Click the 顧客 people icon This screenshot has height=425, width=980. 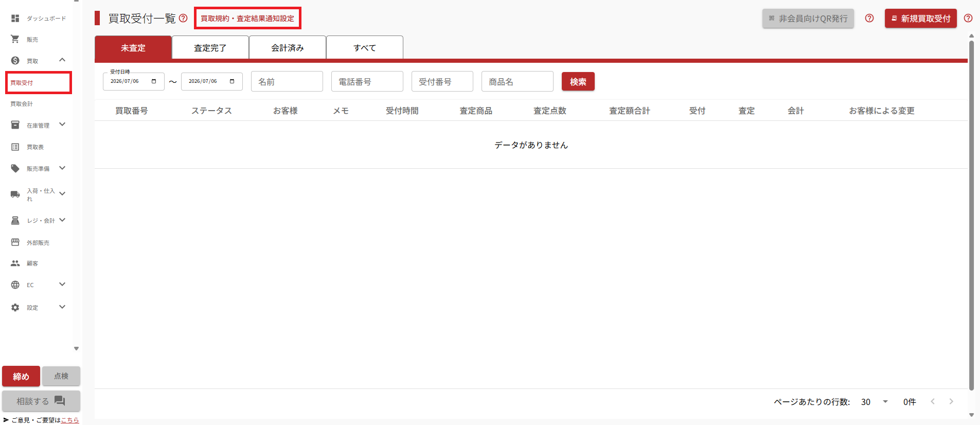pyautogui.click(x=15, y=263)
